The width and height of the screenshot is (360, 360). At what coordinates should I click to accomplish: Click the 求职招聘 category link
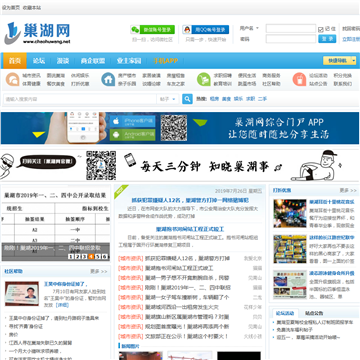(x=223, y=76)
